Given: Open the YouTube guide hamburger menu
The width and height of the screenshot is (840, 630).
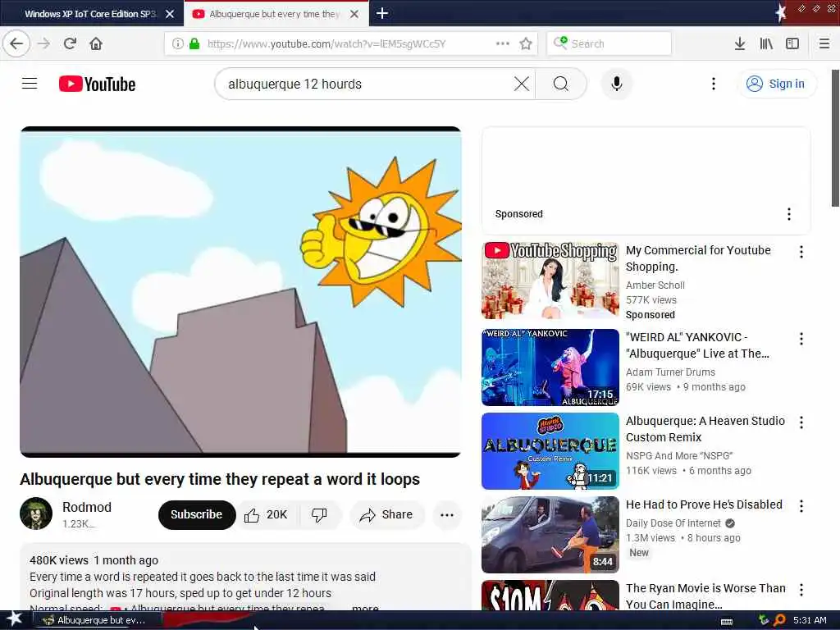Looking at the screenshot, I should click(30, 84).
